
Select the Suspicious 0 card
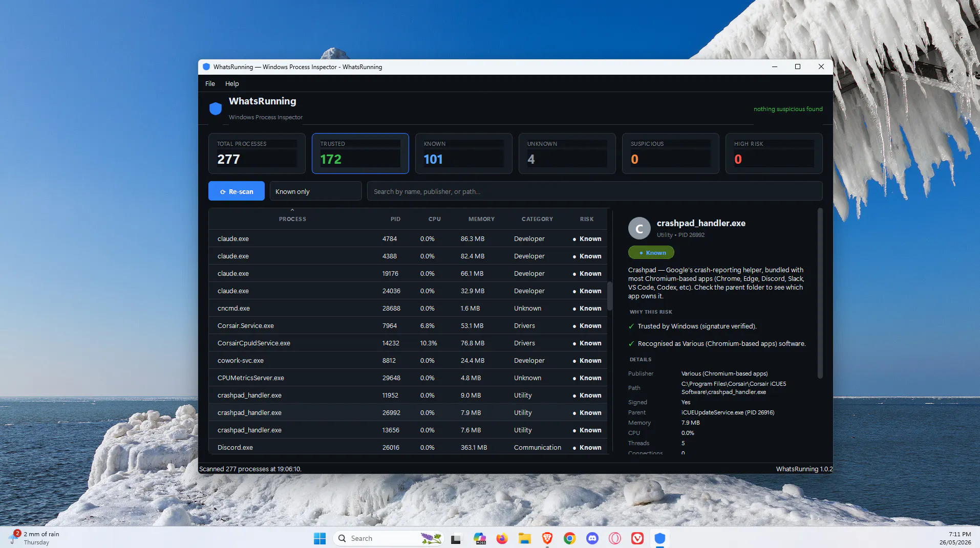[x=670, y=153]
